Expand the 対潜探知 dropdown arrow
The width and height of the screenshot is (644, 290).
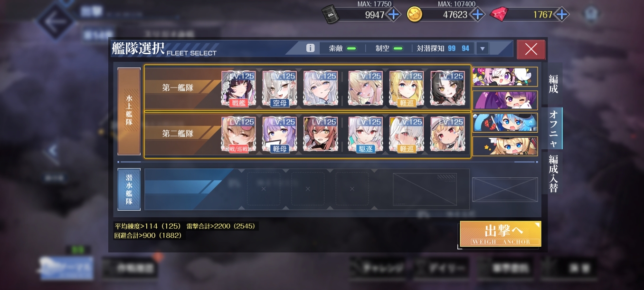click(483, 48)
